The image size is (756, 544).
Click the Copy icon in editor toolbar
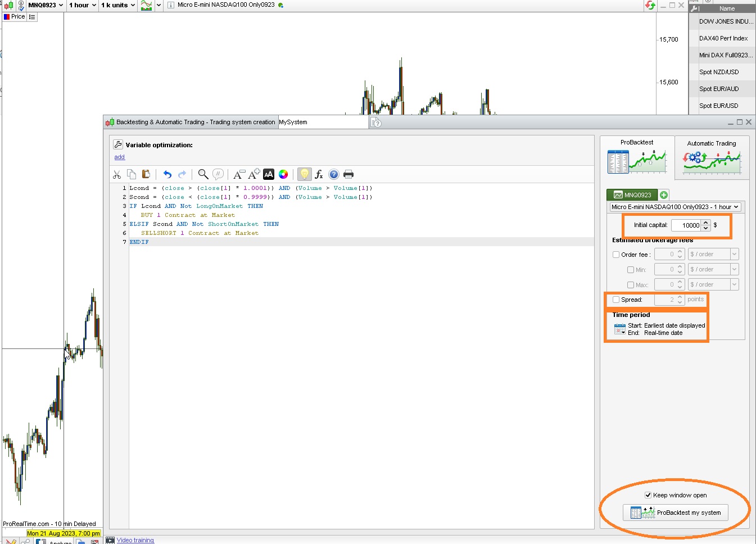(x=132, y=174)
